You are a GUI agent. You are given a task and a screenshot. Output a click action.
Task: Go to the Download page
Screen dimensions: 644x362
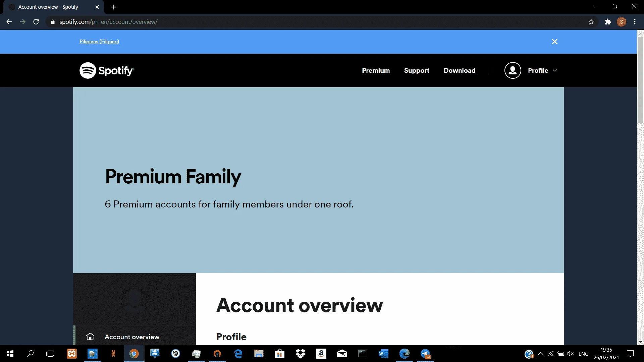460,70
